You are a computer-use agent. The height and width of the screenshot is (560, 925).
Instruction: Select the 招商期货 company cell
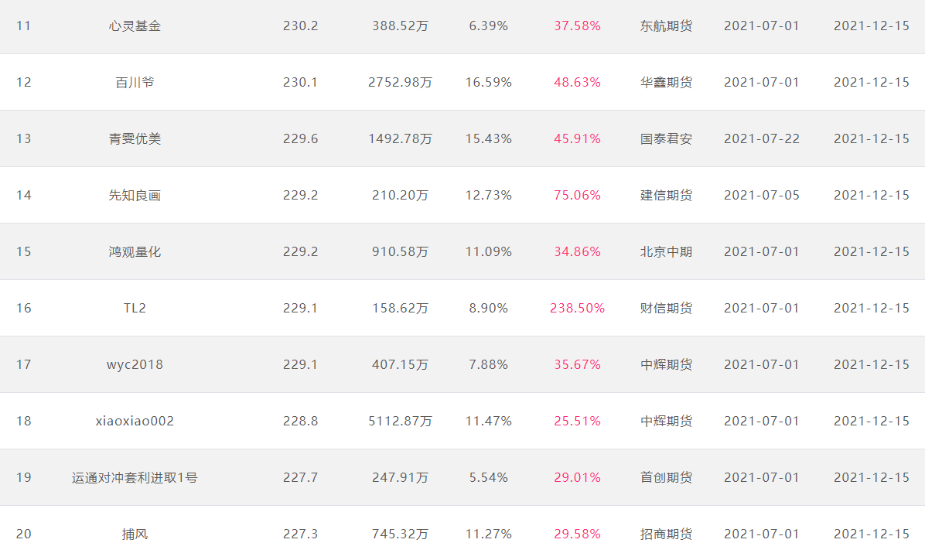coord(666,534)
